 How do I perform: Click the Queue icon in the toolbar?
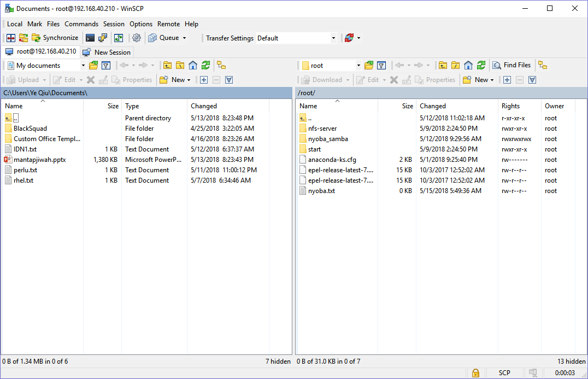pyautogui.click(x=153, y=38)
